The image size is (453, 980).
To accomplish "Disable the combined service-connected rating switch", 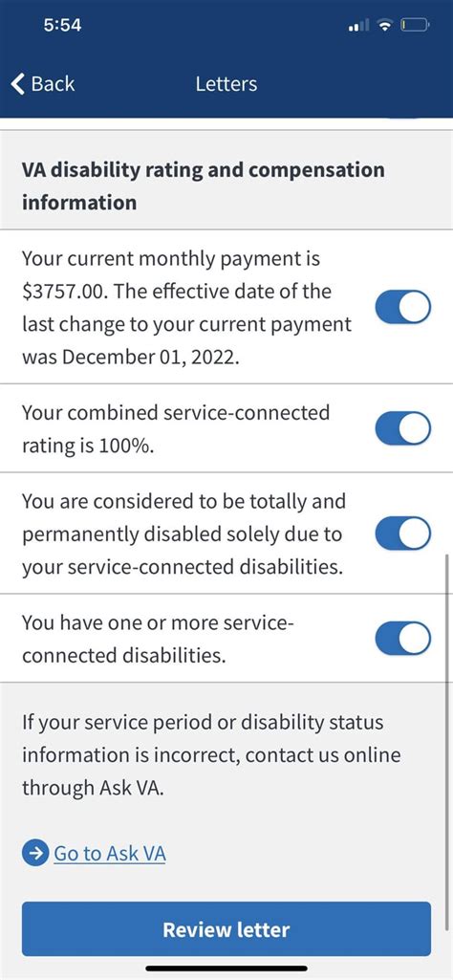I will click(x=403, y=428).
